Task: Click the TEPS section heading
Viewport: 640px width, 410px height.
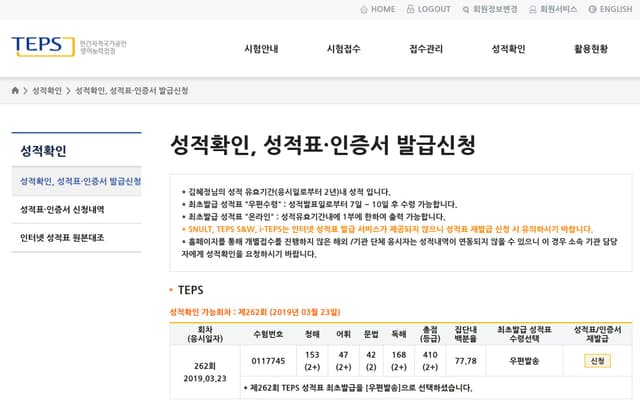Action: pos(190,290)
